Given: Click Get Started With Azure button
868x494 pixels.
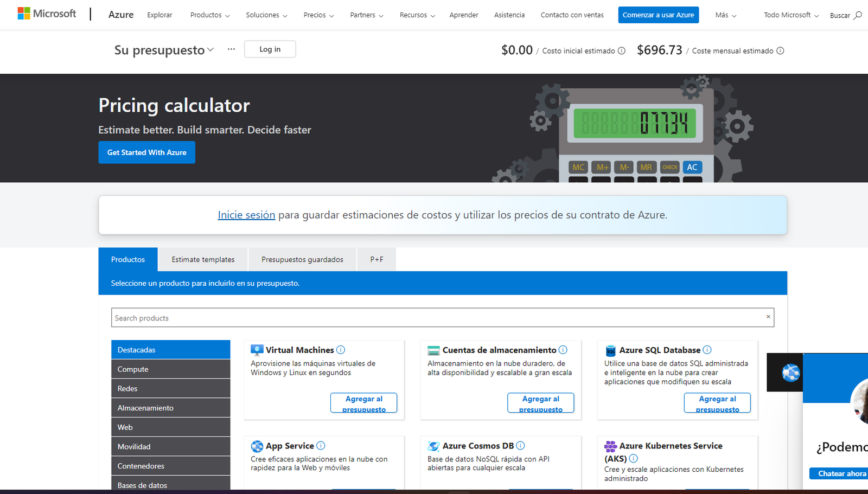Looking at the screenshot, I should tap(147, 152).
